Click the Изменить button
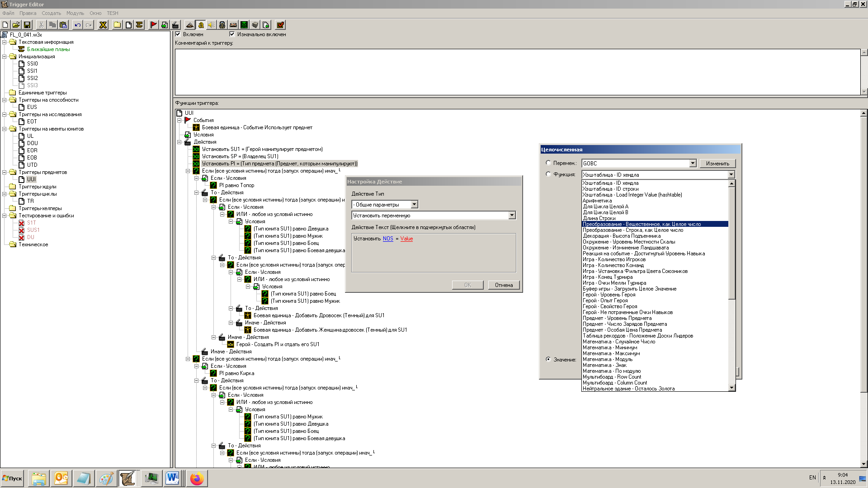 717,164
